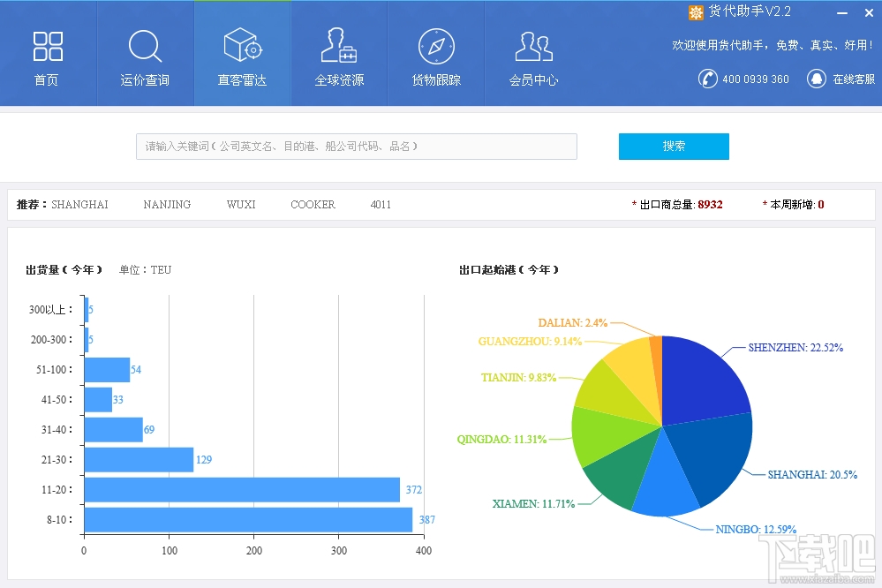Viewport: 882px width, 588px height.
Task: Select recommended keyword COOKER
Action: pos(313,204)
